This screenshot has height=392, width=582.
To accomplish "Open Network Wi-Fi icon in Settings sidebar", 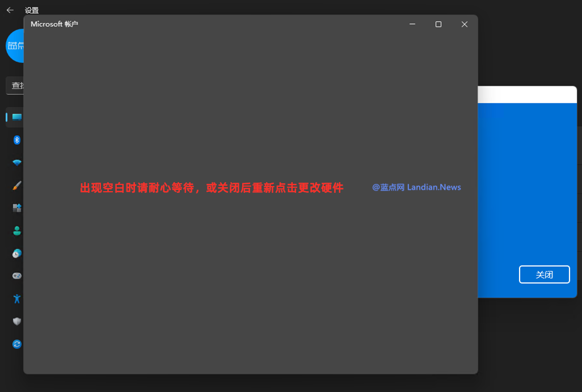I will tap(16, 163).
